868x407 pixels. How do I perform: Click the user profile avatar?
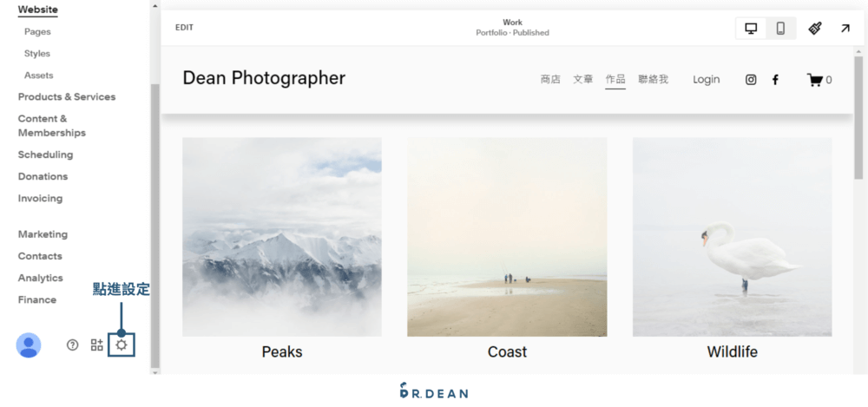(x=29, y=345)
